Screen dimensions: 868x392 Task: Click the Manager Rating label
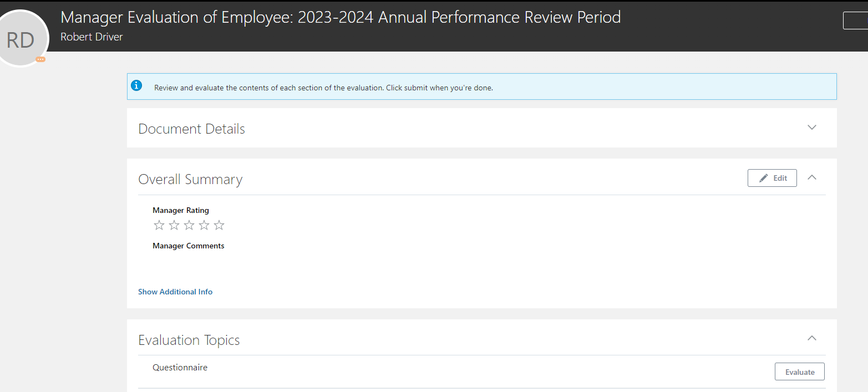181,210
